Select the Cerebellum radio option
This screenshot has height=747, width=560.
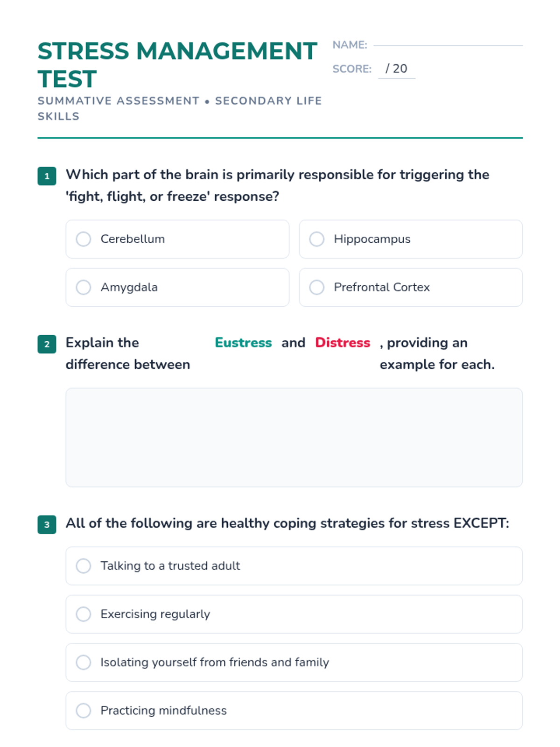pos(84,239)
